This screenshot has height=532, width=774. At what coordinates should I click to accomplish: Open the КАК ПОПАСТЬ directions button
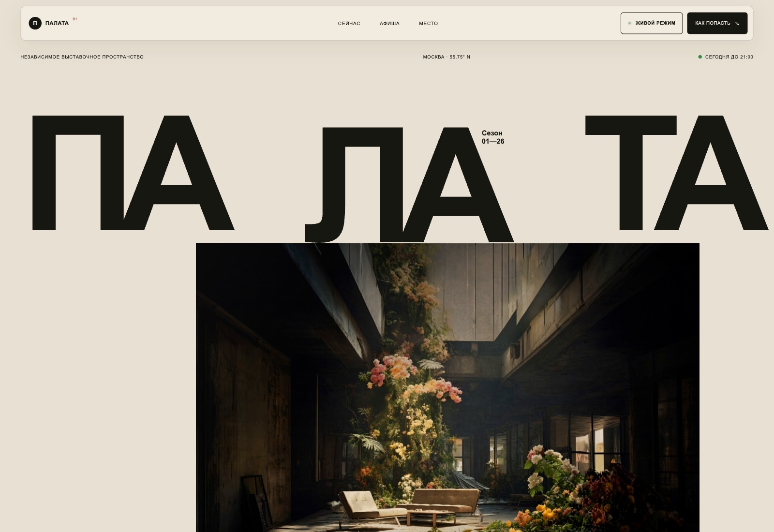(717, 23)
